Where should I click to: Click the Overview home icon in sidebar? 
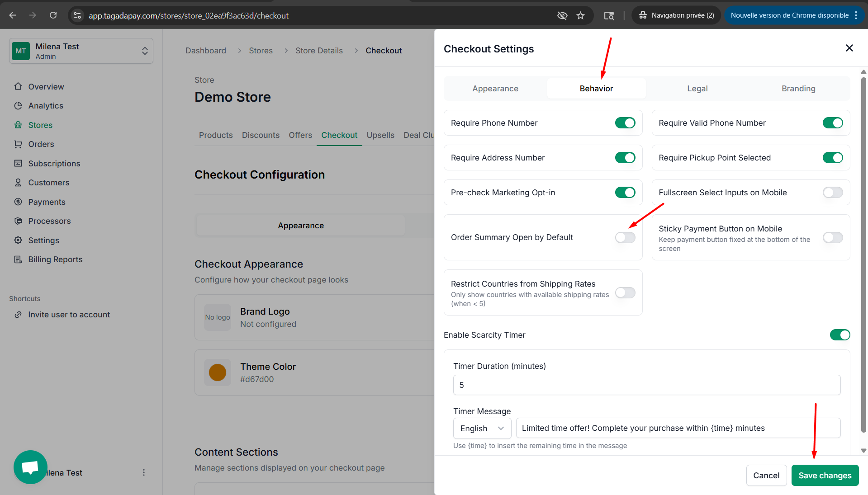click(18, 86)
